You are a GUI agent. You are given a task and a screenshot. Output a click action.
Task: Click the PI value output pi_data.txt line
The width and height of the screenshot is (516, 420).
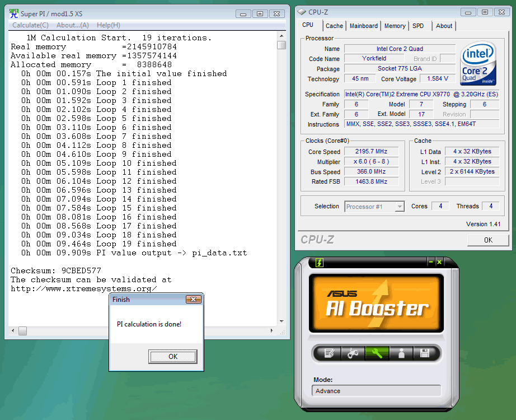pos(134,253)
